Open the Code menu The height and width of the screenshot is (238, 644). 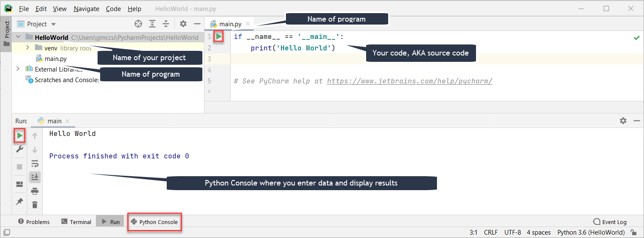pyautogui.click(x=113, y=8)
